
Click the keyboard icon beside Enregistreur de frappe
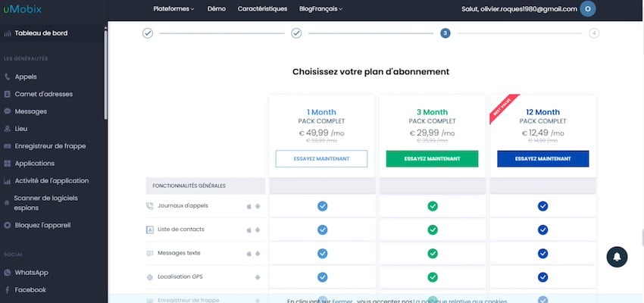point(7,146)
